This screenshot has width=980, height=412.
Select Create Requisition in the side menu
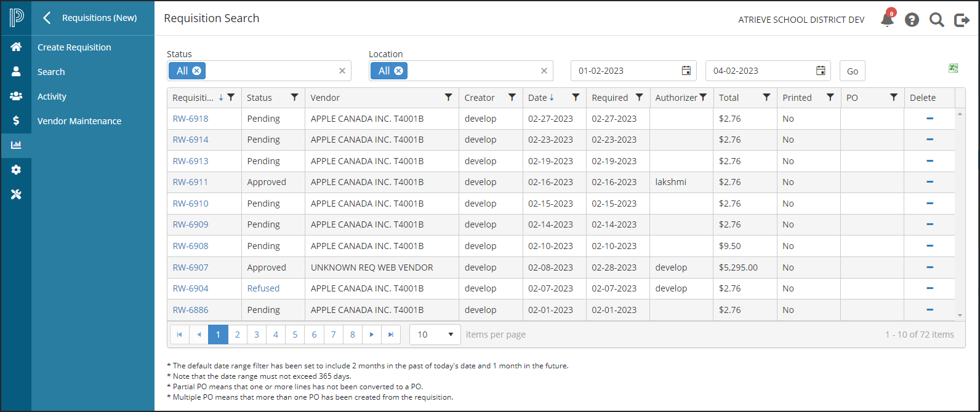point(74,47)
